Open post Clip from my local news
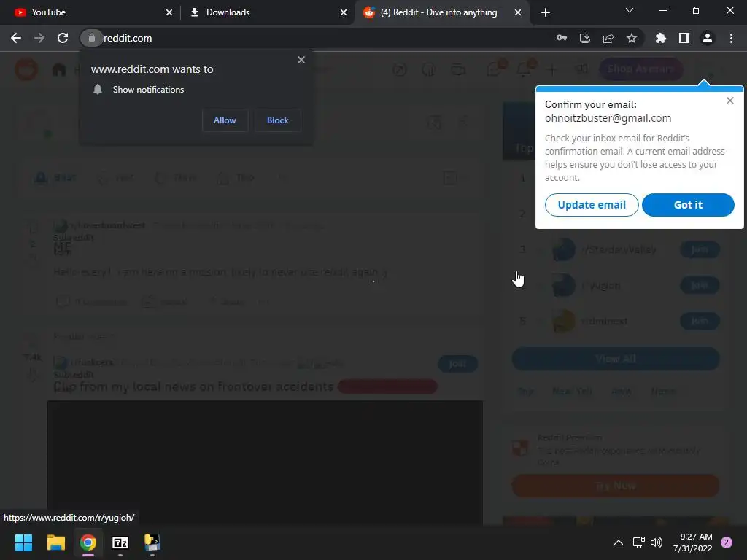Image resolution: width=747 pixels, height=560 pixels. pos(193,386)
